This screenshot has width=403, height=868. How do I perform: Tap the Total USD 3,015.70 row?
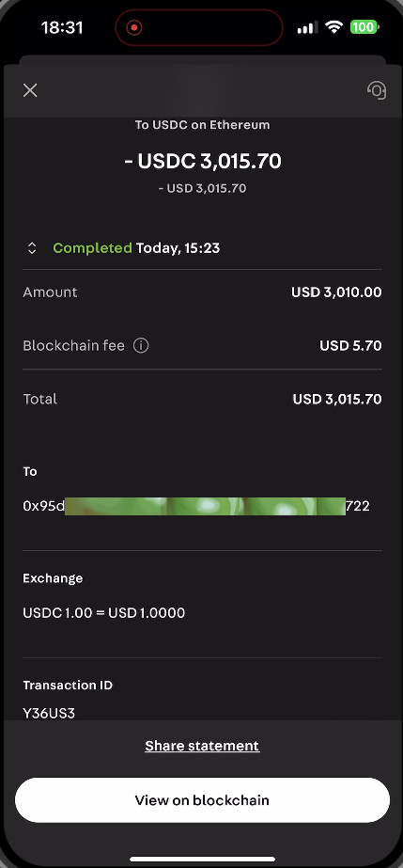202,399
